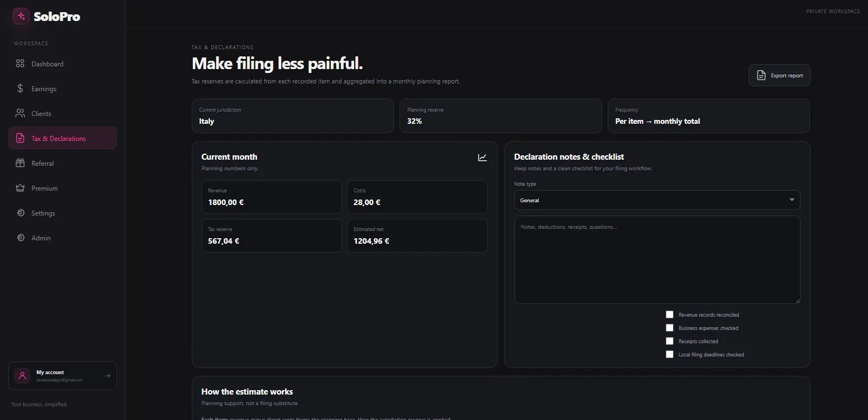This screenshot has height=420, width=868.
Task: Click the Current jurisdiction Italy card
Action: pyautogui.click(x=292, y=116)
